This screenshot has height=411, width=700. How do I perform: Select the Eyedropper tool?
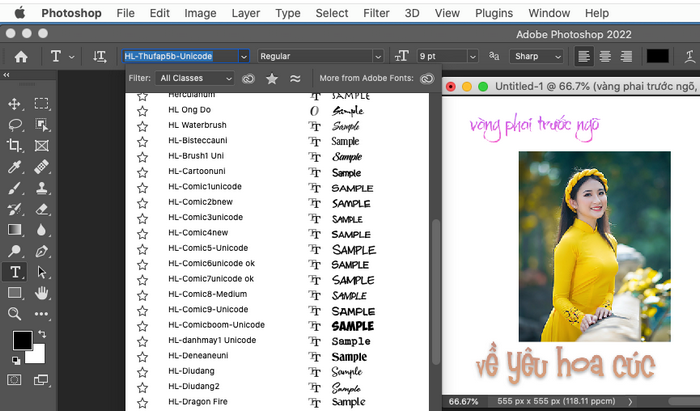pyautogui.click(x=14, y=167)
